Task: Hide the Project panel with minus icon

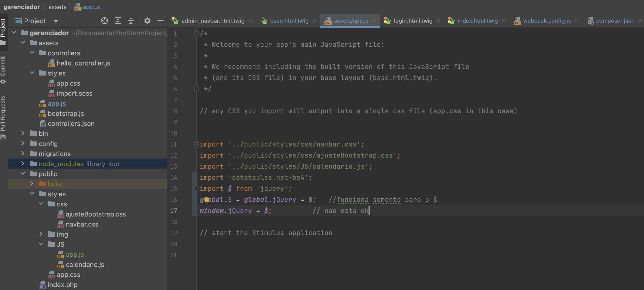Action: (160, 21)
